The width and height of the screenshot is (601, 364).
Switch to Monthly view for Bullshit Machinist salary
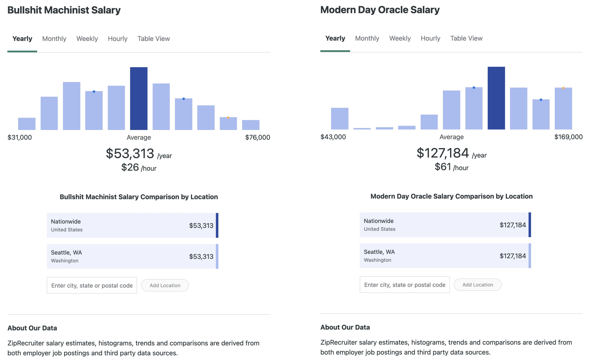pyautogui.click(x=54, y=39)
